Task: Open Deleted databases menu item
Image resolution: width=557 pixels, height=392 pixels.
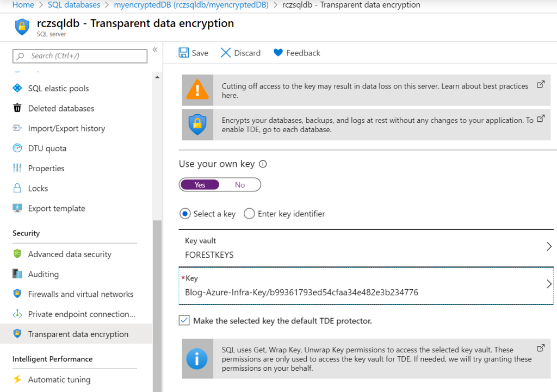Action: coord(61,108)
